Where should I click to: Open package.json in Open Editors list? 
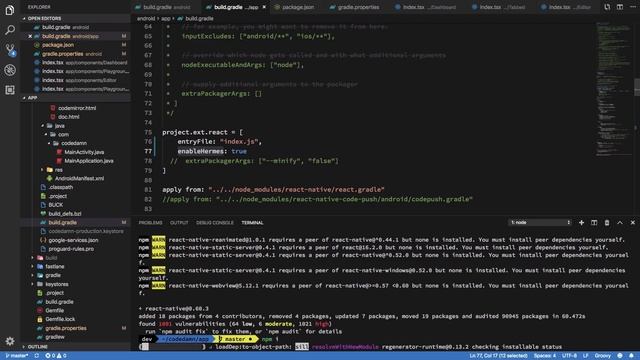click(x=58, y=45)
